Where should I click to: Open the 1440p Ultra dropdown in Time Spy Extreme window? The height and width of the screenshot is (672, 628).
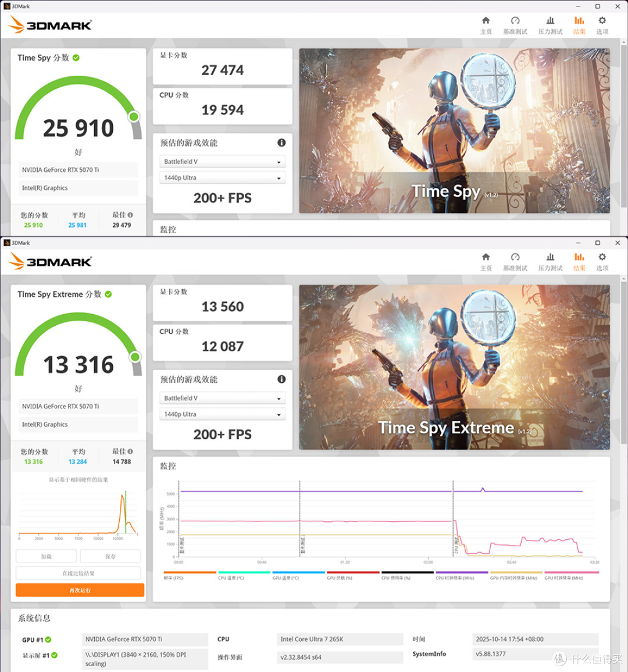[222, 414]
